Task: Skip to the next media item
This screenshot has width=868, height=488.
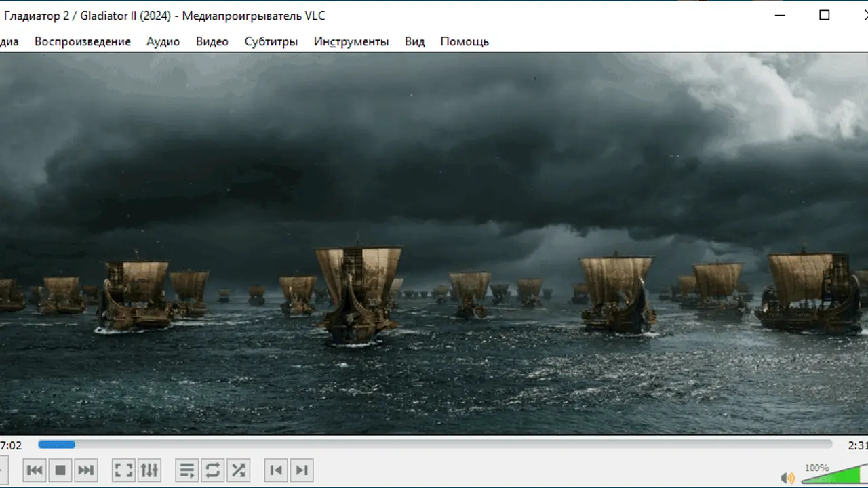Action: click(85, 470)
